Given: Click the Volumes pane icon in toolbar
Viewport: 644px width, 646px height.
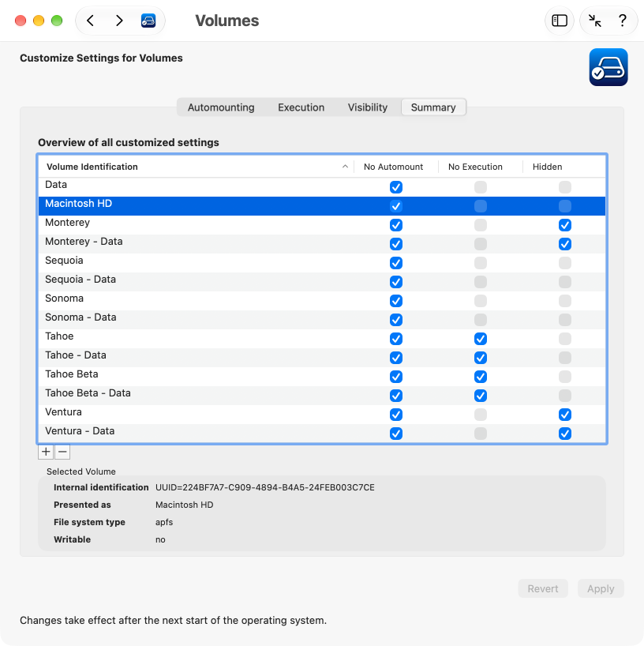Looking at the screenshot, I should (148, 21).
